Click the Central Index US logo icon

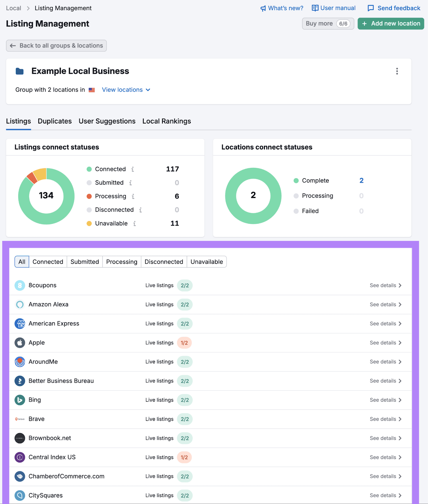20,457
